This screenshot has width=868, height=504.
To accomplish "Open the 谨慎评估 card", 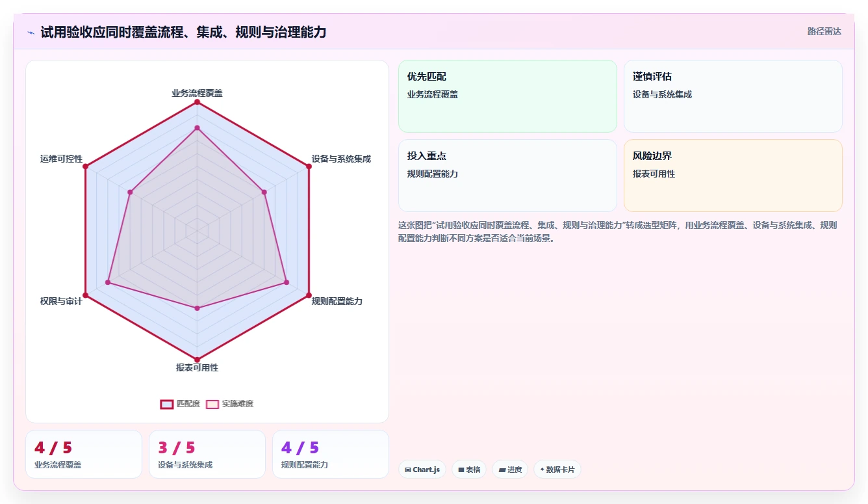I will point(733,96).
